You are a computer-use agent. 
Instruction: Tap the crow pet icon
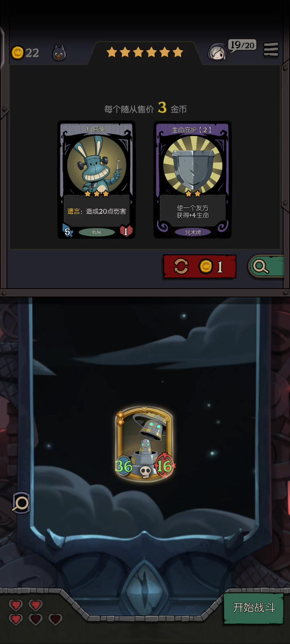pos(59,53)
